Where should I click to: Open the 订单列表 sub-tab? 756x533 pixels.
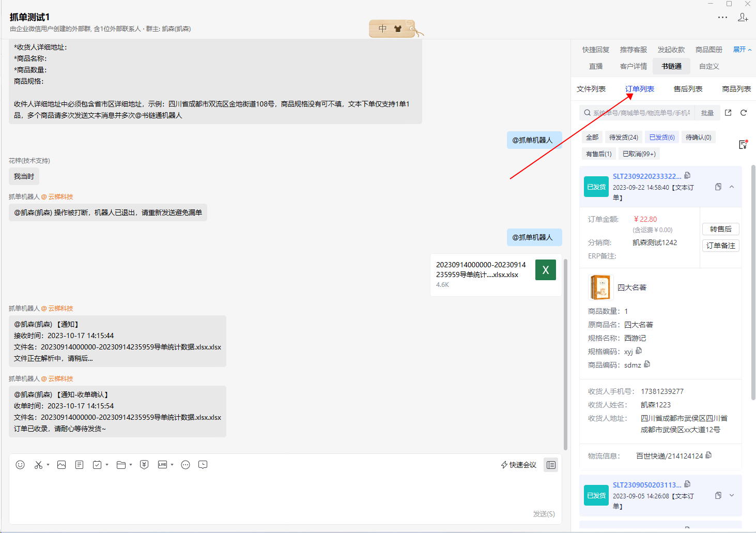640,89
